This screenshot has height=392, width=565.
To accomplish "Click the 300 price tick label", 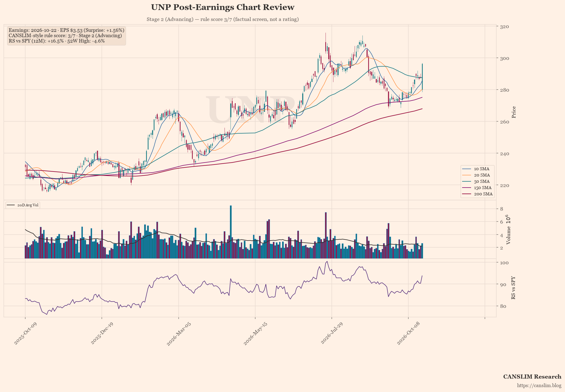I will pos(504,58).
